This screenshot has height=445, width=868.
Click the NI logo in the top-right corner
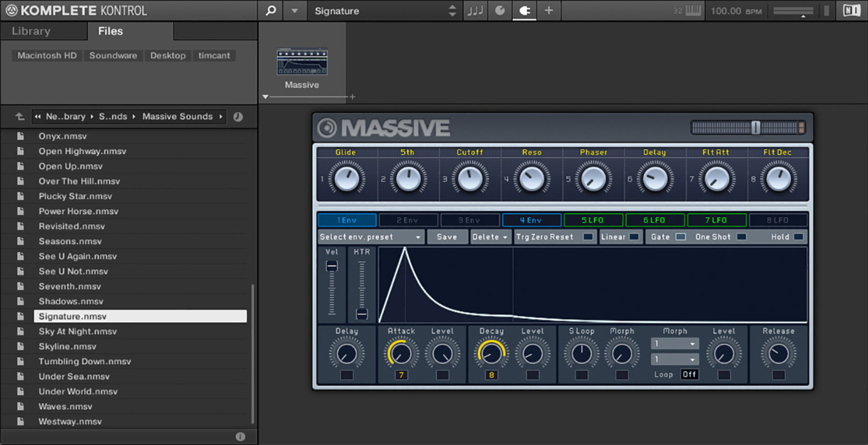[851, 10]
